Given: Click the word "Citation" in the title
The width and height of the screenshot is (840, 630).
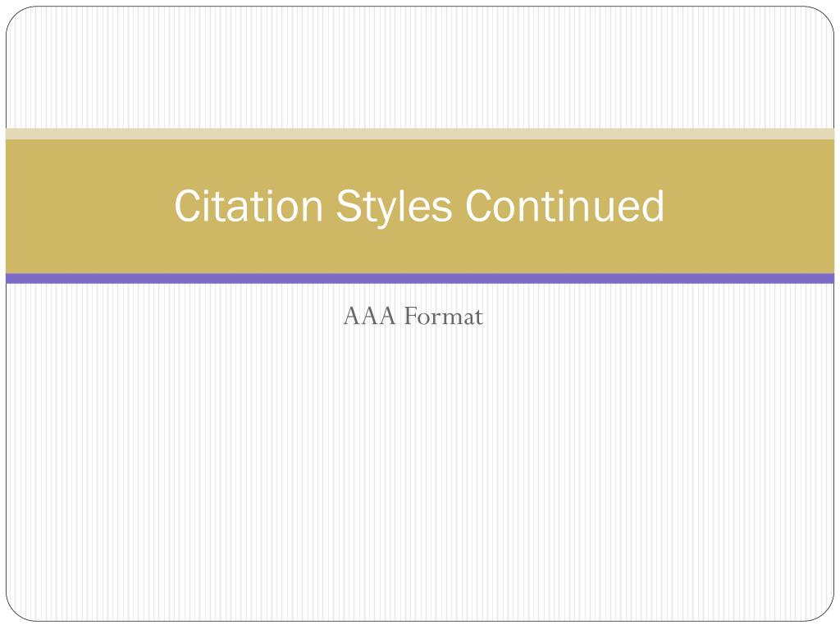Looking at the screenshot, I should 249,206.
